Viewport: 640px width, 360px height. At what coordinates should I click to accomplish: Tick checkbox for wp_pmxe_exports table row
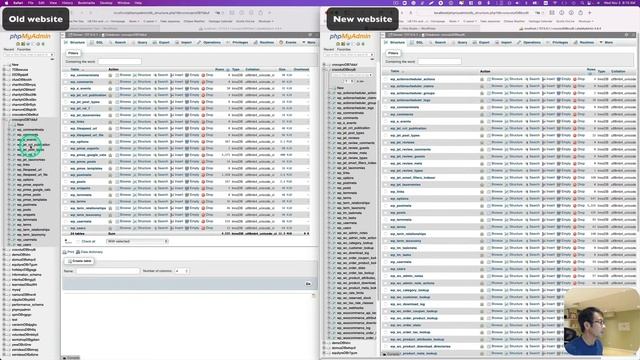[x=66, y=148]
